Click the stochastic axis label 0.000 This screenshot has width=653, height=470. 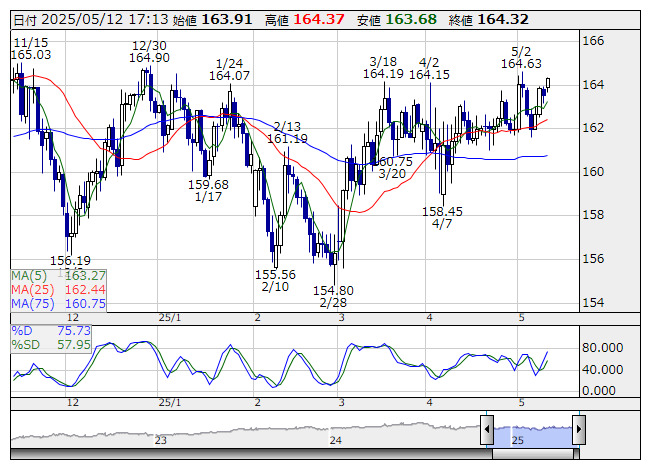click(x=599, y=390)
